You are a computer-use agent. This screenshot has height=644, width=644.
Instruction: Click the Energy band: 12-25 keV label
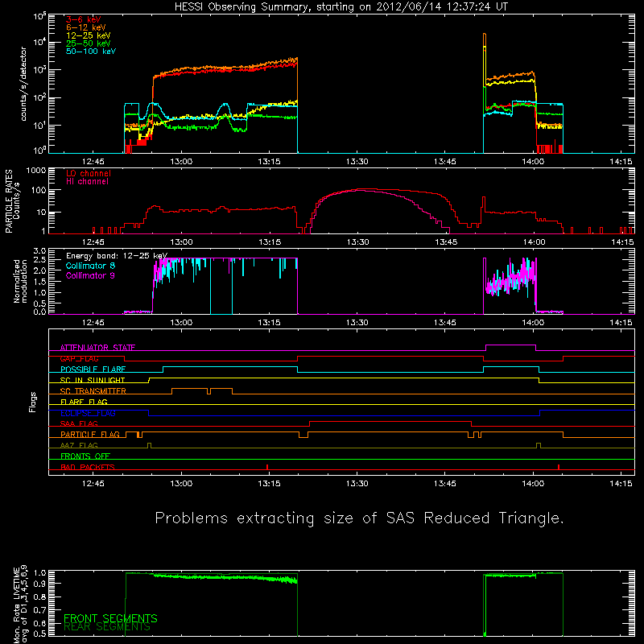(117, 256)
